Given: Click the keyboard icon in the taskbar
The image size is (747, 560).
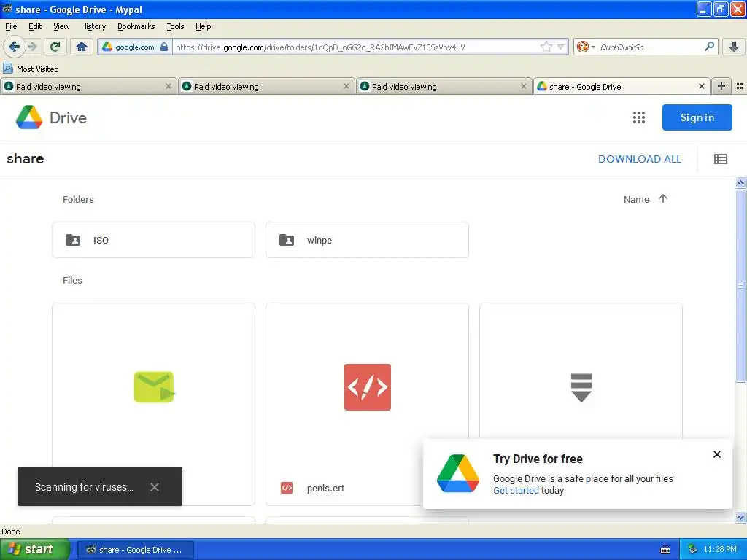Looking at the screenshot, I should coord(665,550).
